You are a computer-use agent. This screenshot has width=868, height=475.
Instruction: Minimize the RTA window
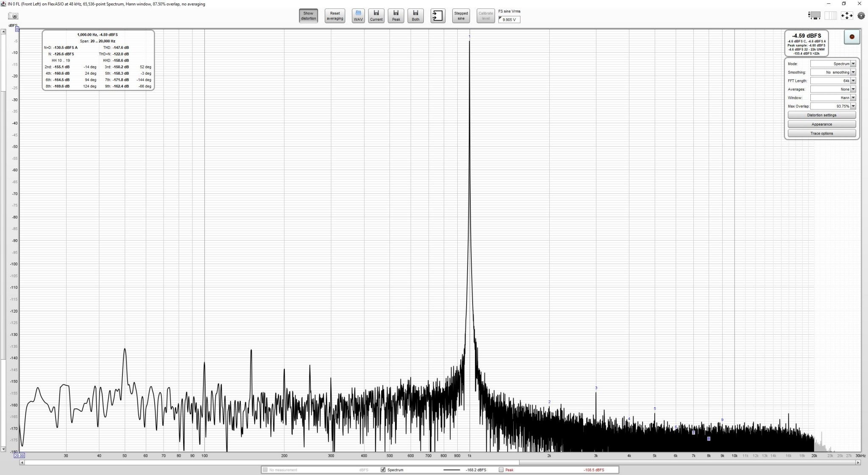click(x=829, y=3)
